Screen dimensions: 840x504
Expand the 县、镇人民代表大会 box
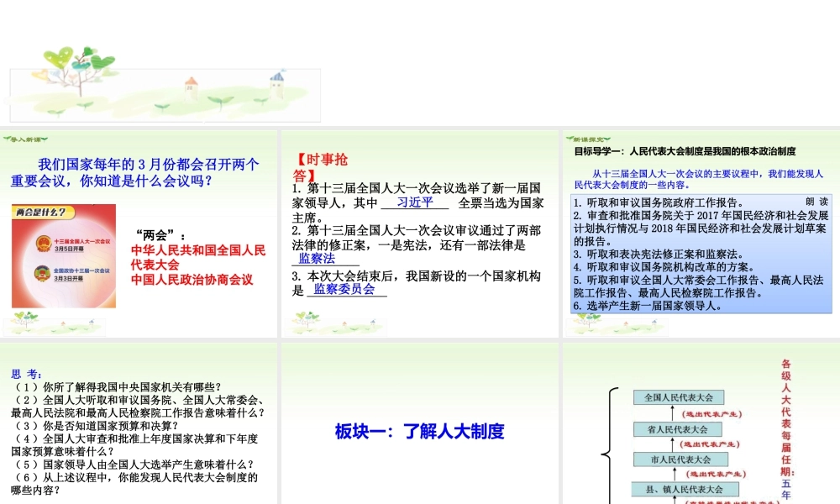(x=685, y=489)
